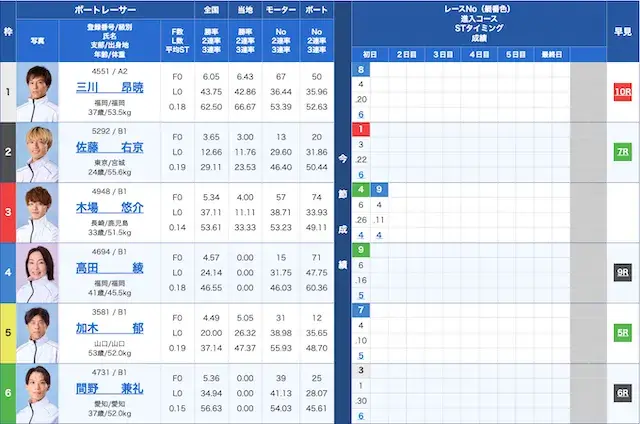Click photo of racer 間野 兼礼

click(x=38, y=394)
